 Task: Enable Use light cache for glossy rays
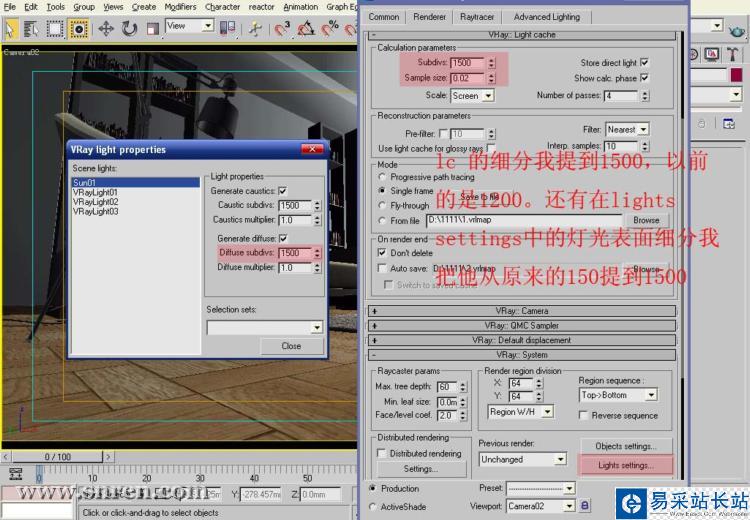coord(491,148)
